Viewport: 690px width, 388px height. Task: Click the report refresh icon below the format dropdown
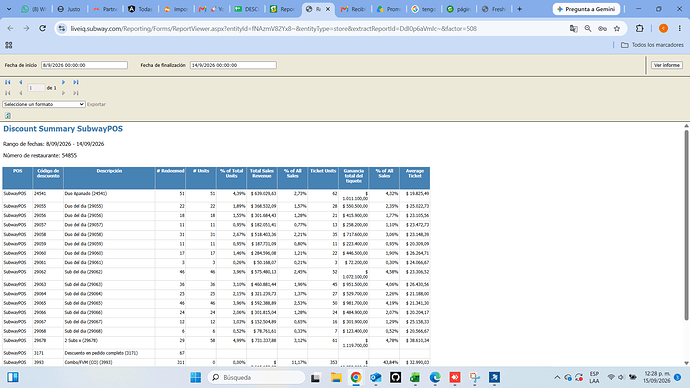point(7,116)
